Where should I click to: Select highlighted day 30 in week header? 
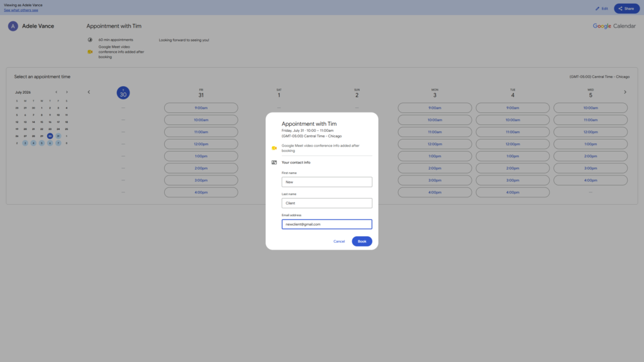(x=123, y=93)
